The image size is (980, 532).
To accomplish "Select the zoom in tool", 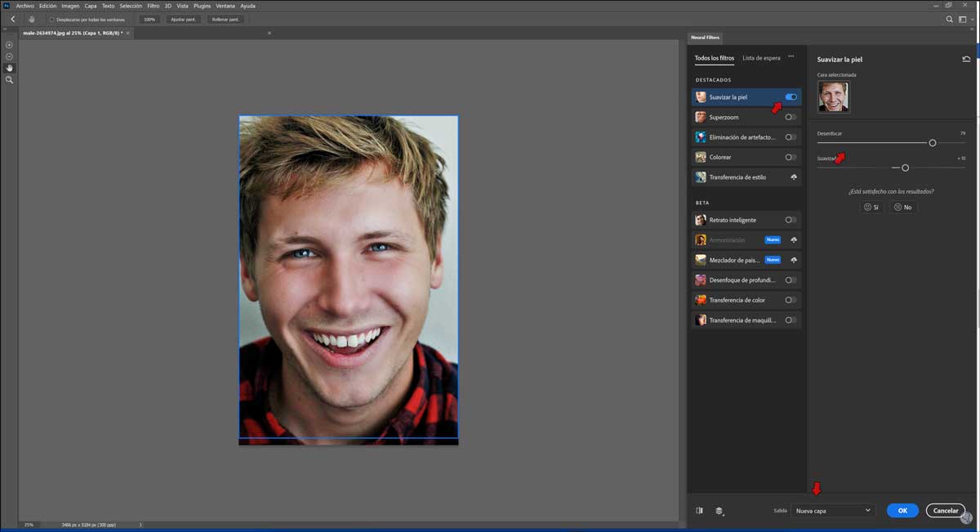I will [x=10, y=45].
